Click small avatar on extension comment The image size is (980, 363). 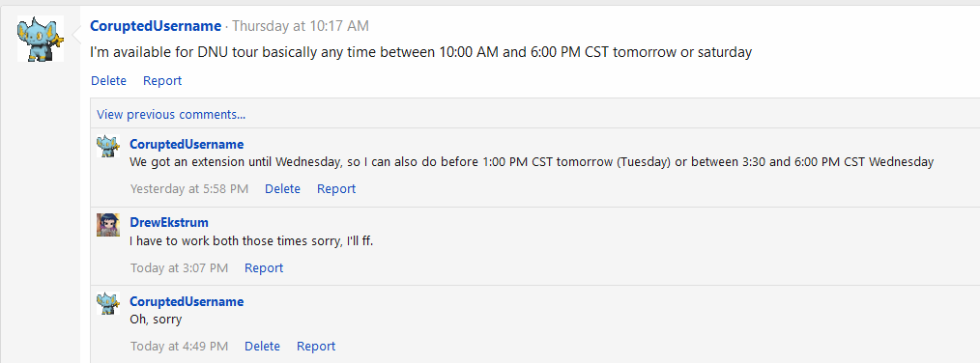tap(108, 147)
